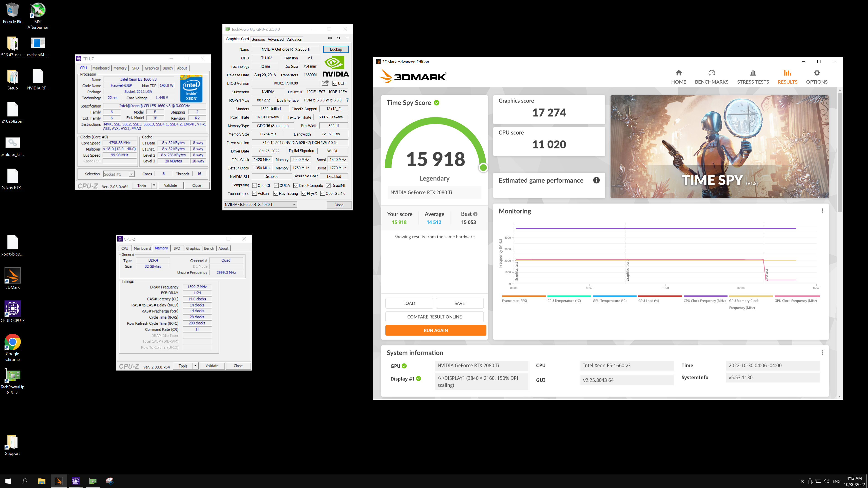Switch to SPD tab in CPU-Z Memory window
Image resolution: width=868 pixels, height=488 pixels.
[x=177, y=248]
